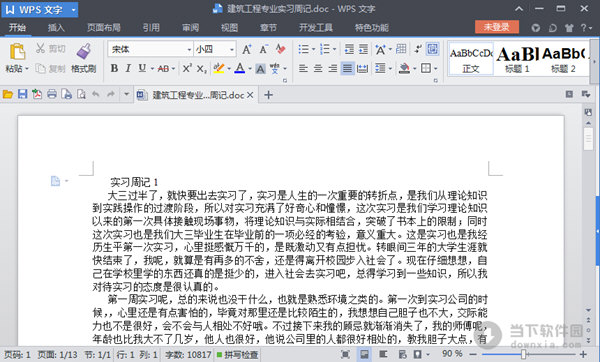The image size is (600, 362).
Task: Toggle Bold formatting
Action: 114,68
